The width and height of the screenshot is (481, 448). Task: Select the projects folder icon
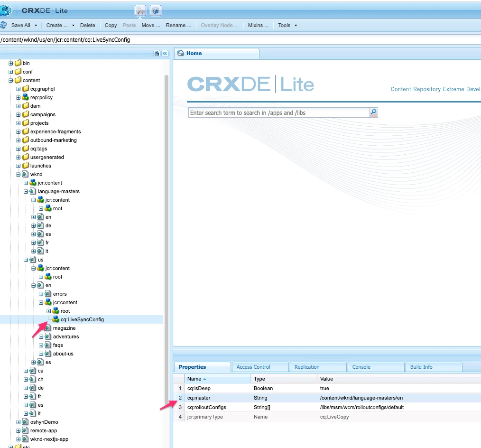pyautogui.click(x=26, y=123)
